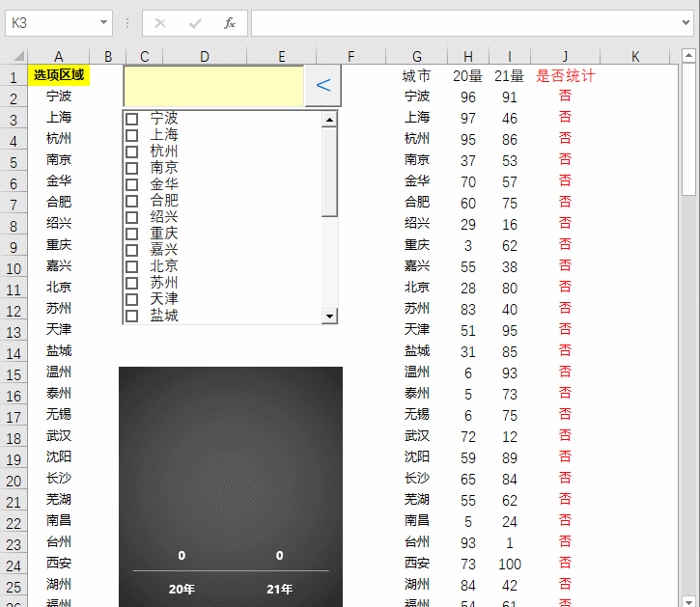Select row 1 header
The width and height of the screenshot is (700, 607).
coord(14,77)
